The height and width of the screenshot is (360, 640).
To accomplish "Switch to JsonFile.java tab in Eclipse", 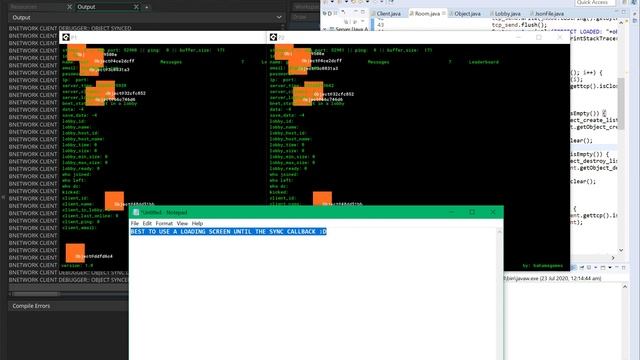I will pos(547,13).
